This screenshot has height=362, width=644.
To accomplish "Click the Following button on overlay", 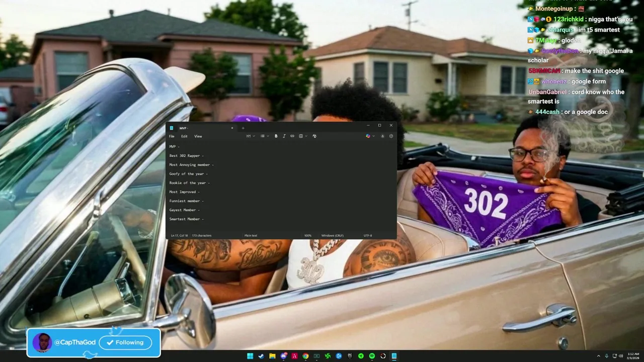I will click(x=125, y=342).
